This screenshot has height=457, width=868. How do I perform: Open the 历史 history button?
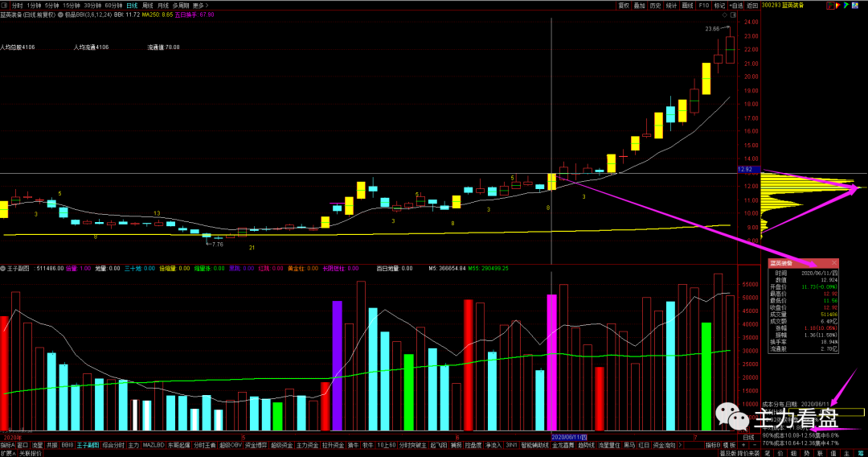[656, 6]
